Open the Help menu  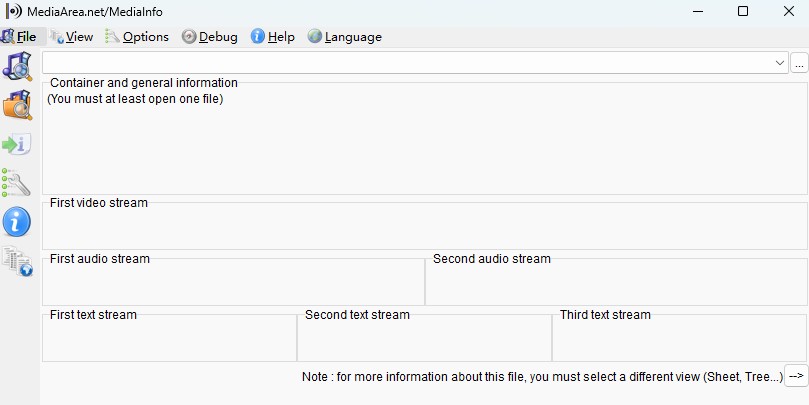click(273, 37)
